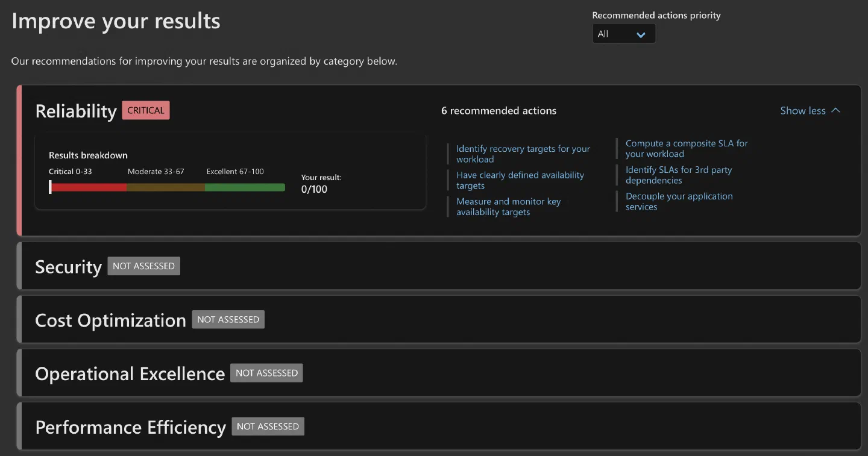Click NOT ASSESSED badge beside Performance Efficiency
Viewport: 868px width, 456px height.
(268, 426)
